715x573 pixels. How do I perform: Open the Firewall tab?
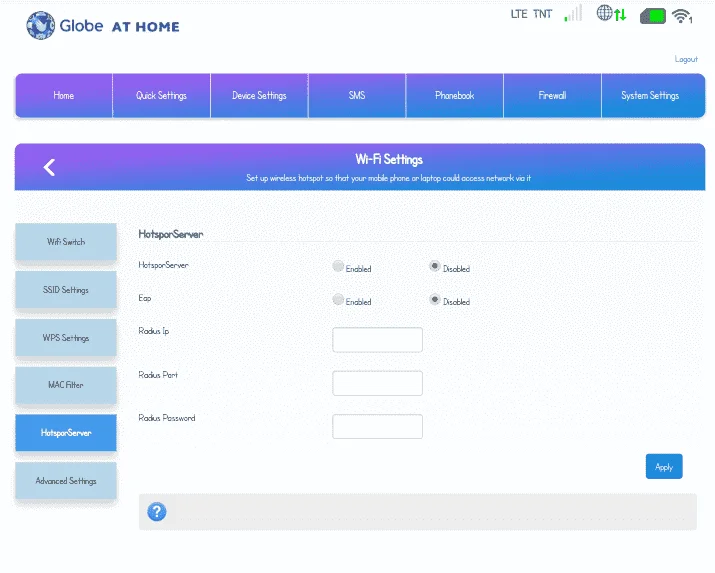(x=552, y=95)
